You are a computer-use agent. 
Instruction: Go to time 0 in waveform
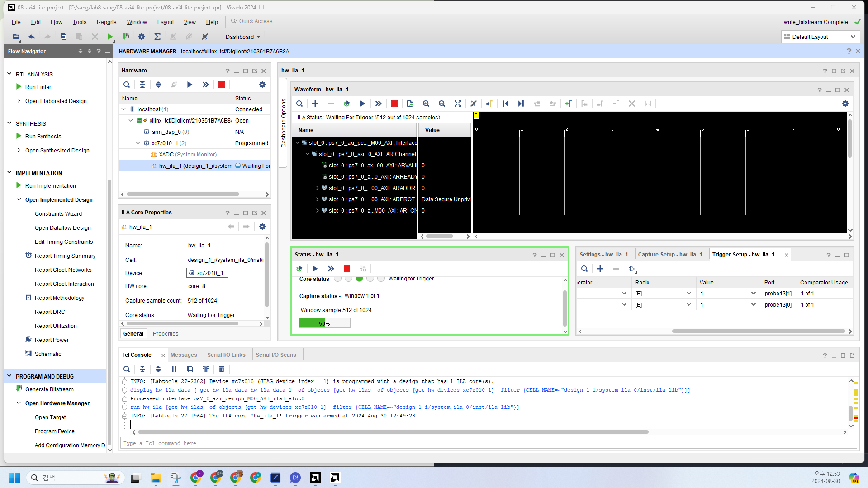pos(505,104)
